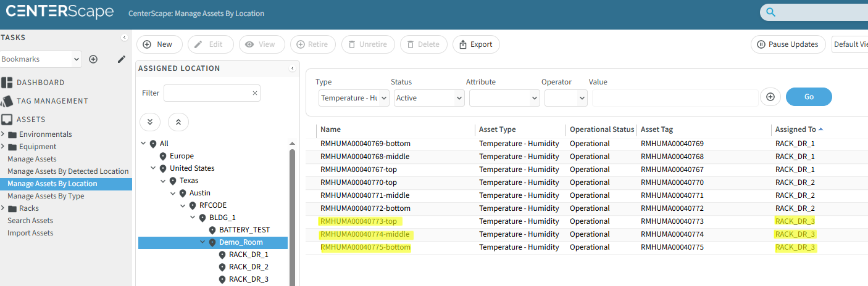Click the Export button
The width and height of the screenshot is (868, 286).
[476, 44]
